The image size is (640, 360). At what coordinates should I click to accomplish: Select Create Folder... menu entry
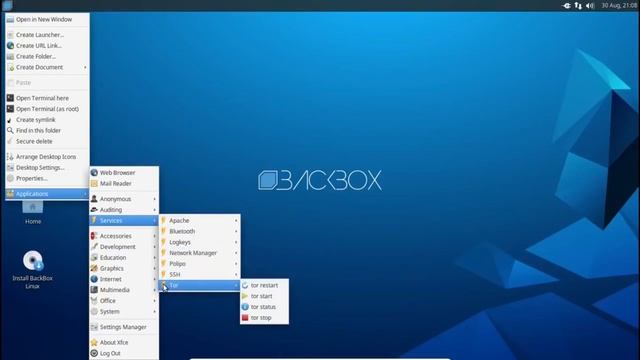[47, 56]
